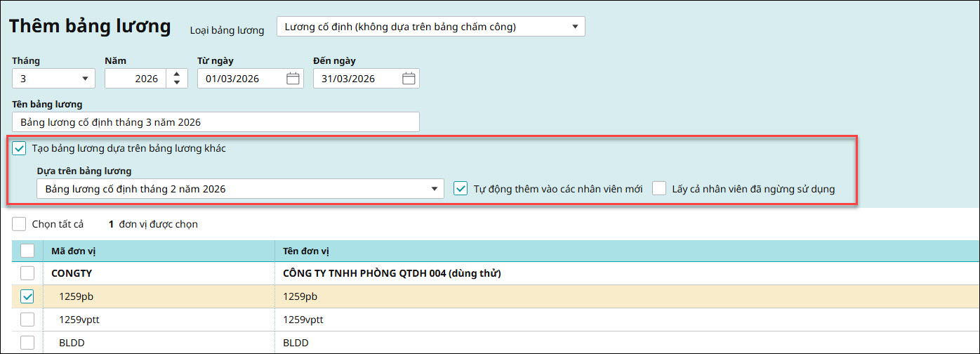Expand the Dựa trên bảng lương dropdown
Image resolution: width=980 pixels, height=354 pixels.
(434, 189)
